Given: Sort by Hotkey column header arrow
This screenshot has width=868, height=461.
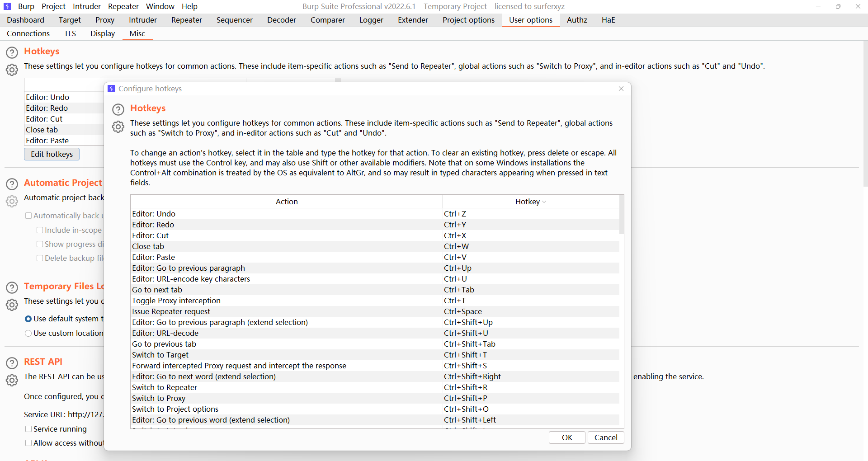Looking at the screenshot, I should click(544, 202).
